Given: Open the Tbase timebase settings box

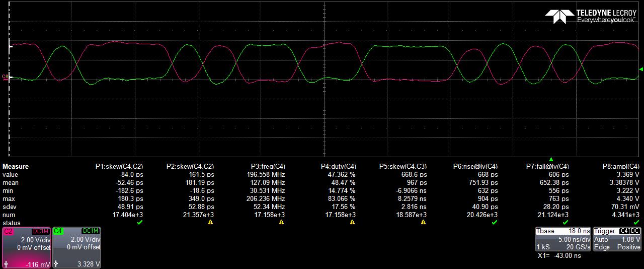Looking at the screenshot, I should [x=562, y=239].
